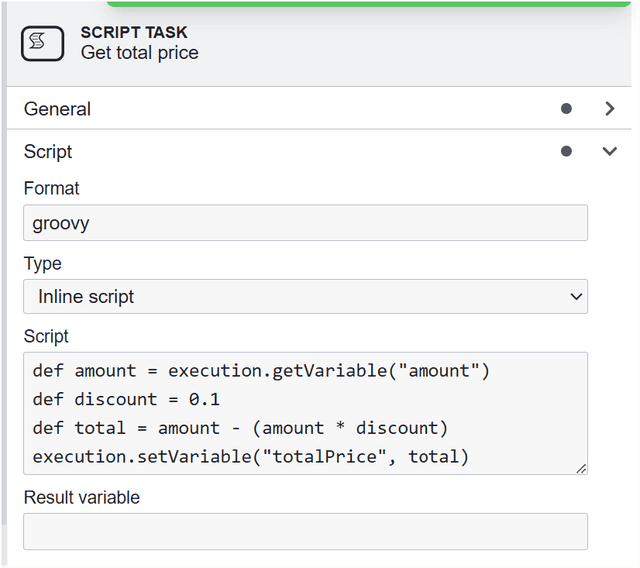Select the General section header

click(x=58, y=109)
